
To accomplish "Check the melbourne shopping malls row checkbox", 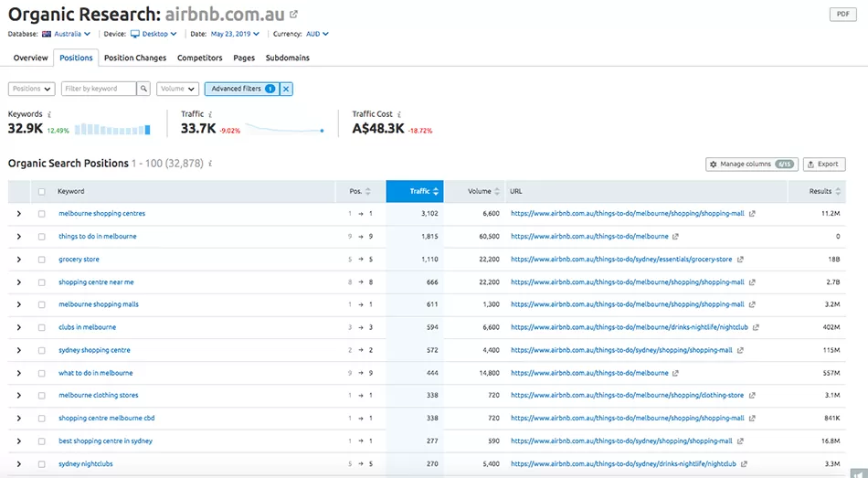I will (41, 304).
